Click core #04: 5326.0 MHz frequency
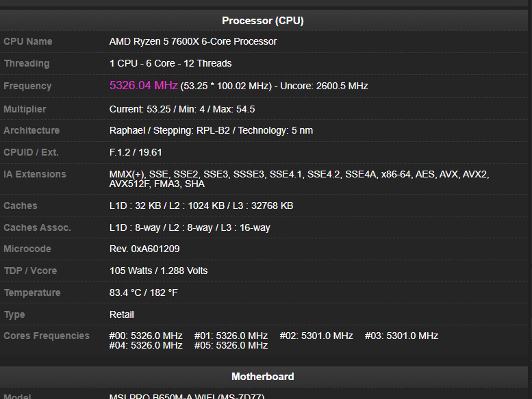The width and height of the screenshot is (532, 399). pyautogui.click(x=146, y=345)
